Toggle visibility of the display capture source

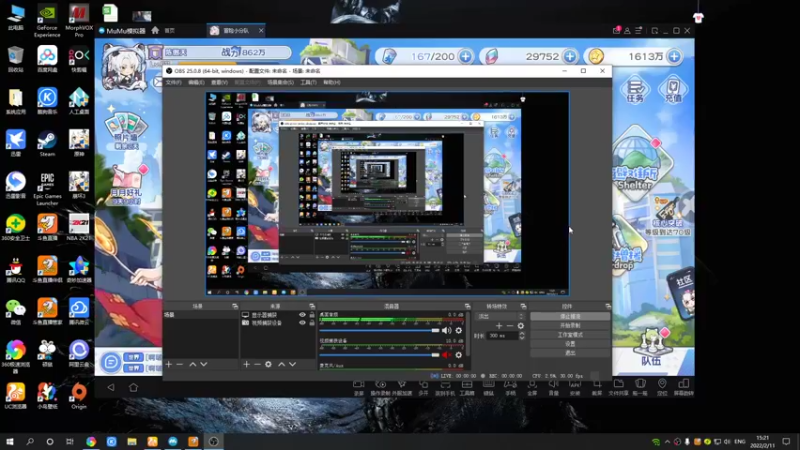click(x=302, y=315)
